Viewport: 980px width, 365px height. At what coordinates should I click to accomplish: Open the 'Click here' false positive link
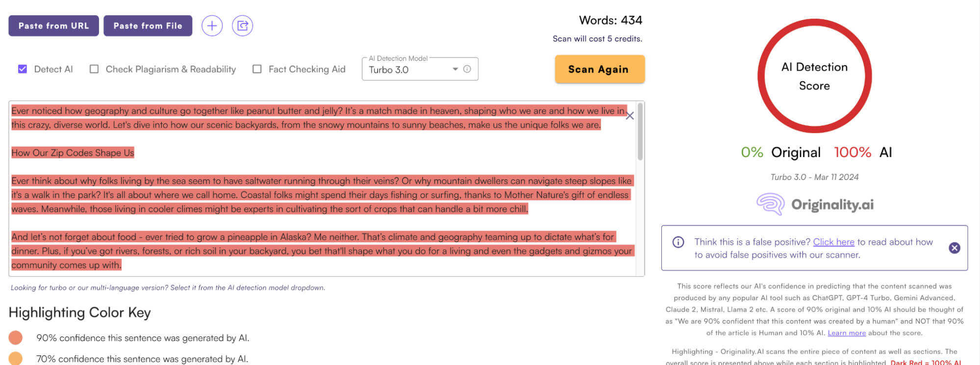point(833,242)
